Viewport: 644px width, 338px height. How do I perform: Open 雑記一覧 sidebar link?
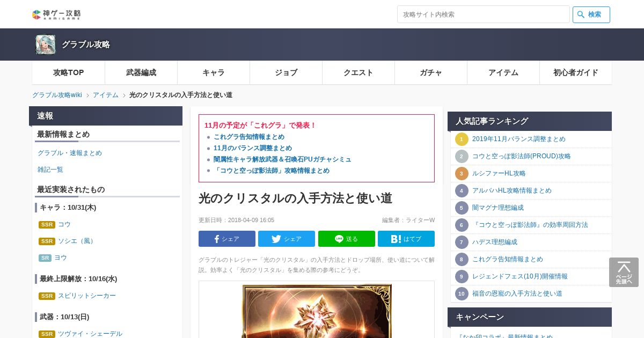[x=50, y=170]
